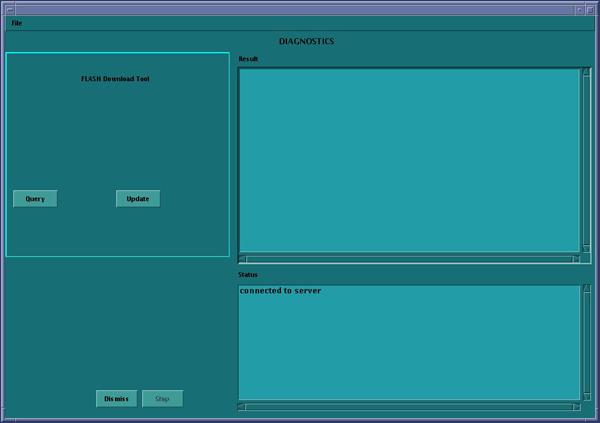Click the Query button
Image resolution: width=600 pixels, height=423 pixels.
[x=35, y=199]
